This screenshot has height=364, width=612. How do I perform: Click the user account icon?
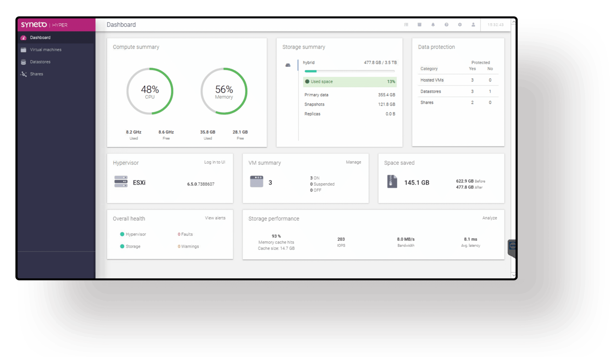(473, 25)
